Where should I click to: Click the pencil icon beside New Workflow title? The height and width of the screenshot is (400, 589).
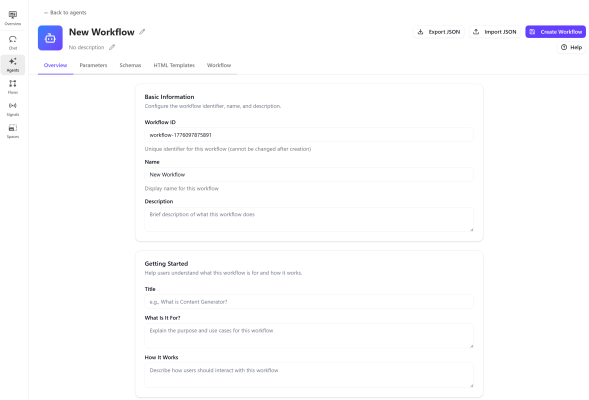tap(142, 32)
